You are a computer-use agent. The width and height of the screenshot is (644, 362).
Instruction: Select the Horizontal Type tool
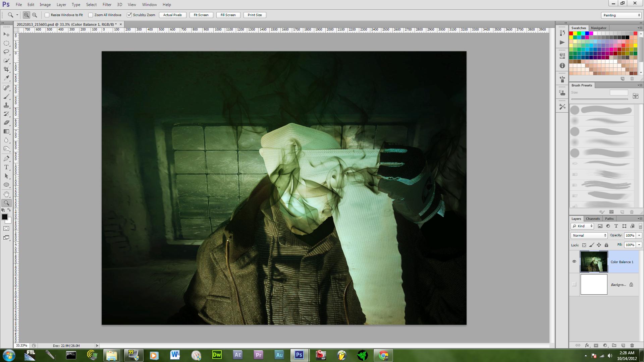6,167
